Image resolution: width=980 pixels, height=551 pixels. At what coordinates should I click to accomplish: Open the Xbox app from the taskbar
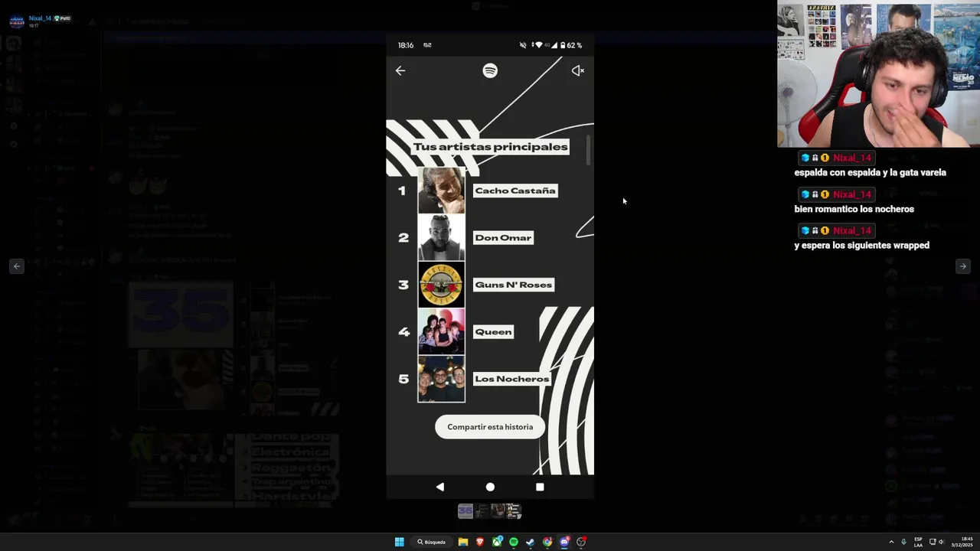[497, 542]
